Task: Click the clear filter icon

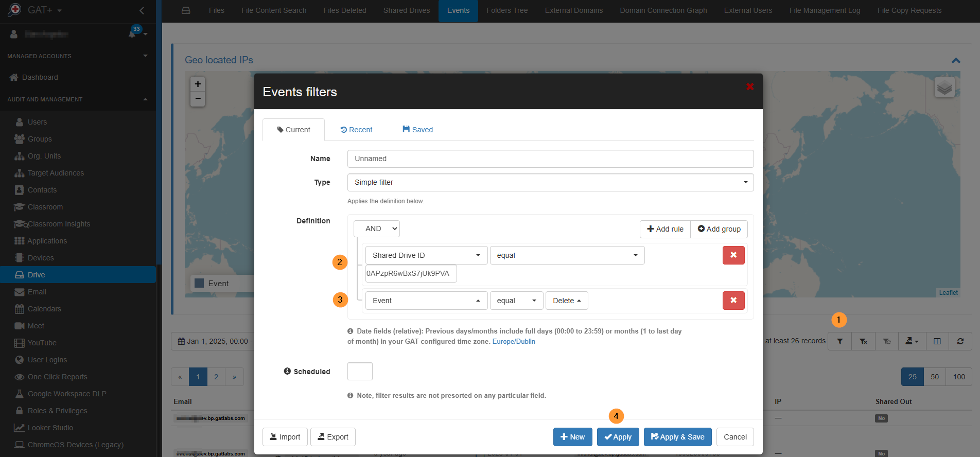Action: 863,341
